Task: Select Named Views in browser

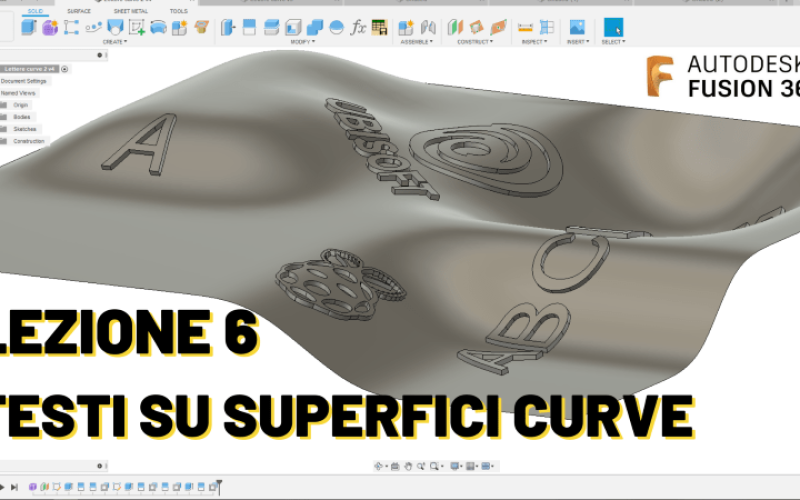Action: click(x=18, y=93)
